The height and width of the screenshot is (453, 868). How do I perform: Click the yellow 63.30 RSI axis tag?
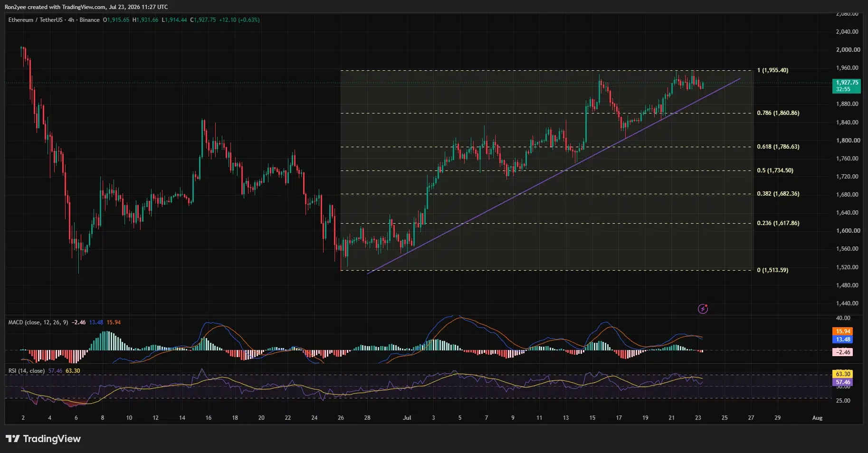(x=843, y=374)
